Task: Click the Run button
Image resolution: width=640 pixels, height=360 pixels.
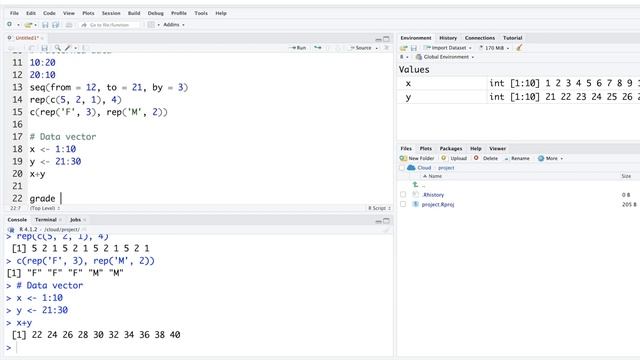Action: point(298,48)
